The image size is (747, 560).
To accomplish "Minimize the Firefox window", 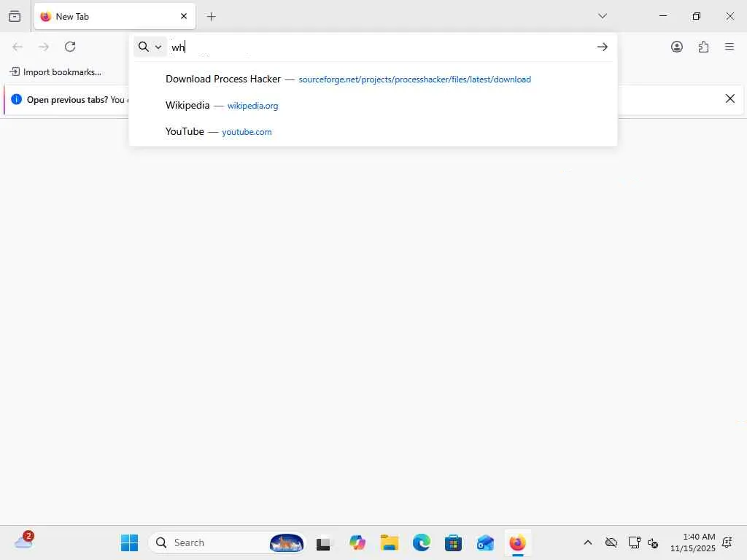I will click(x=662, y=16).
